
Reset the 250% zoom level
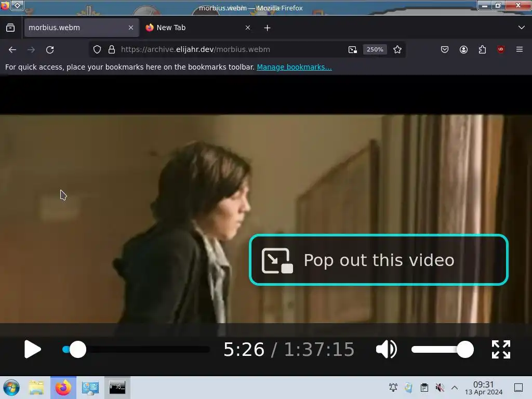[x=375, y=49]
